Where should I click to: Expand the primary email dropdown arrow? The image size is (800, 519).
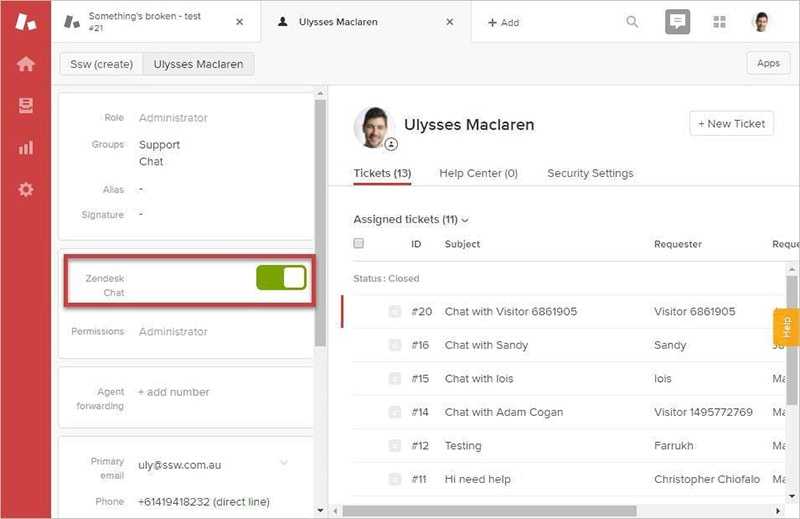tap(284, 462)
